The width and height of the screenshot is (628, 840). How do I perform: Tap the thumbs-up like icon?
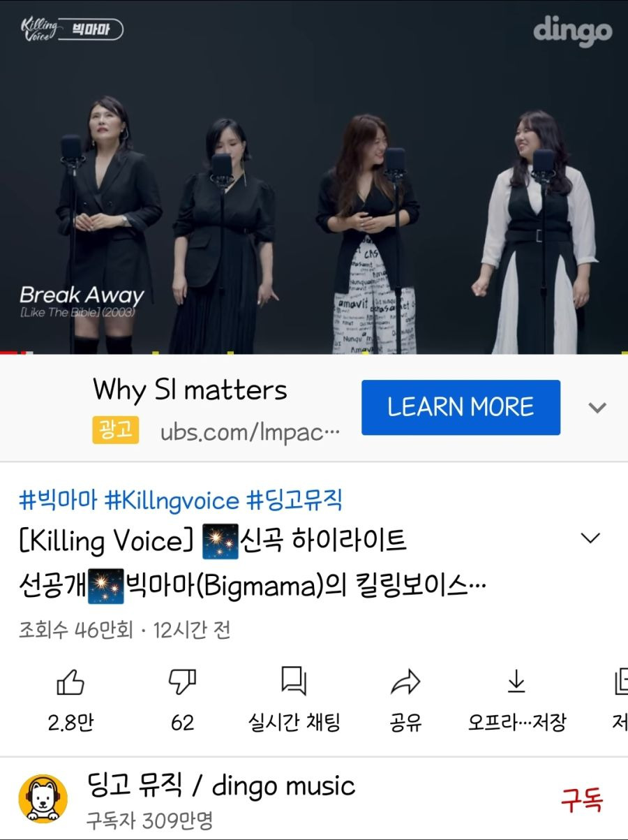pos(70,681)
